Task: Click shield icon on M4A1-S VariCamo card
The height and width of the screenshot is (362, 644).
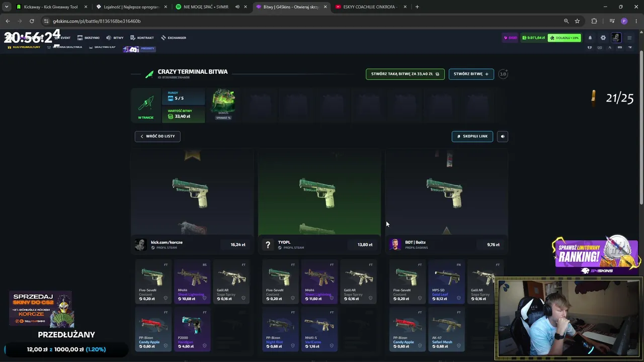Action: [x=332, y=346]
